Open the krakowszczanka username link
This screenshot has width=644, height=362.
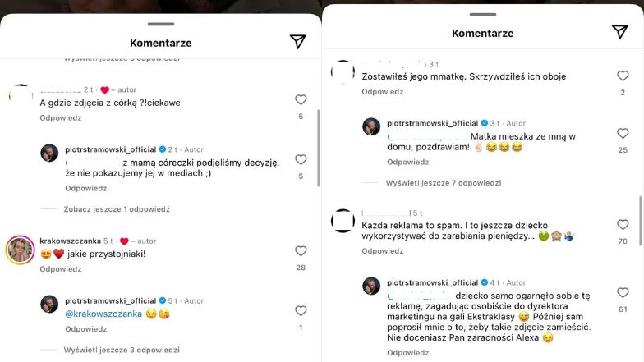pos(70,241)
